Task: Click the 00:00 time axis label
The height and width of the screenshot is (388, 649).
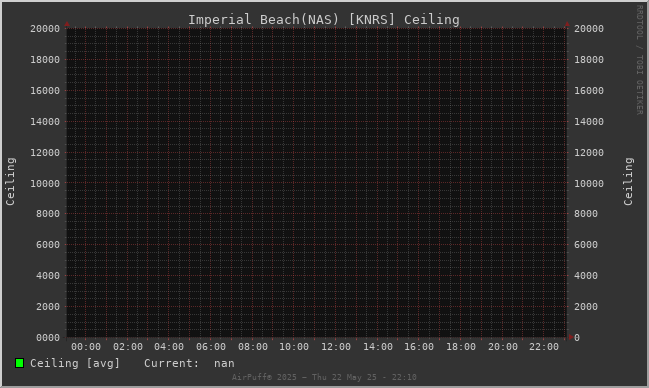Action: click(x=86, y=347)
